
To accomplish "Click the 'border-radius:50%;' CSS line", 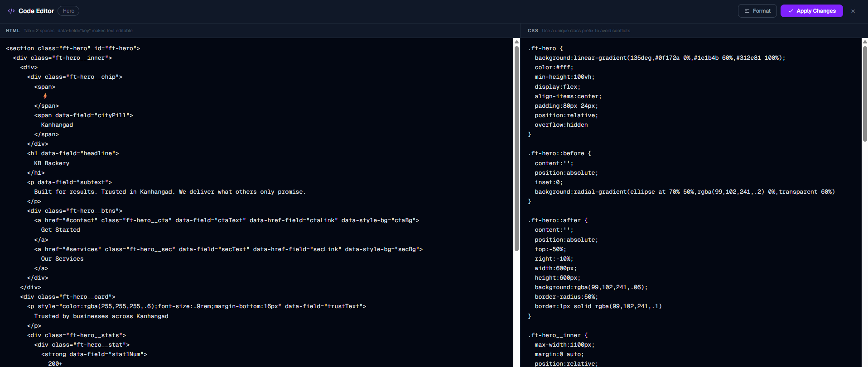I will [566, 297].
